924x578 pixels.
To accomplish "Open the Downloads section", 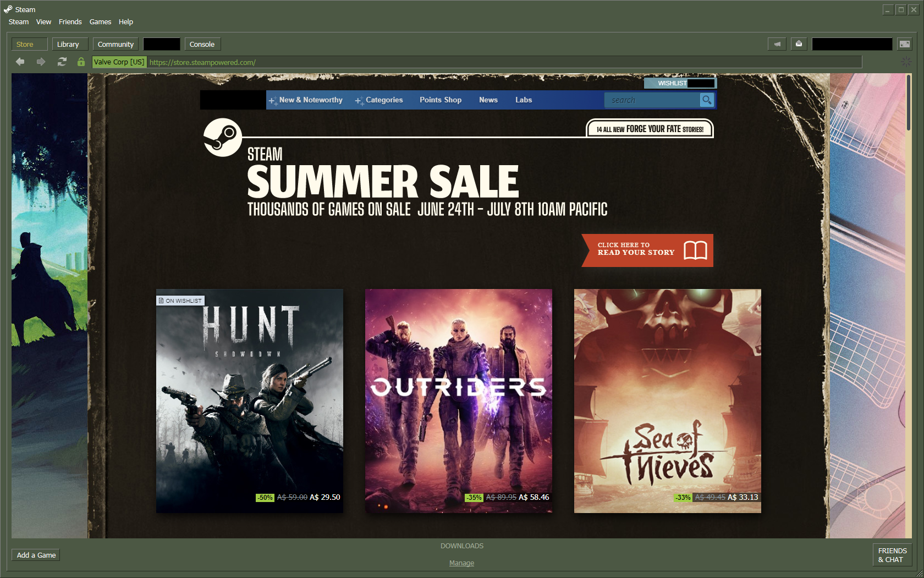I will [x=462, y=546].
